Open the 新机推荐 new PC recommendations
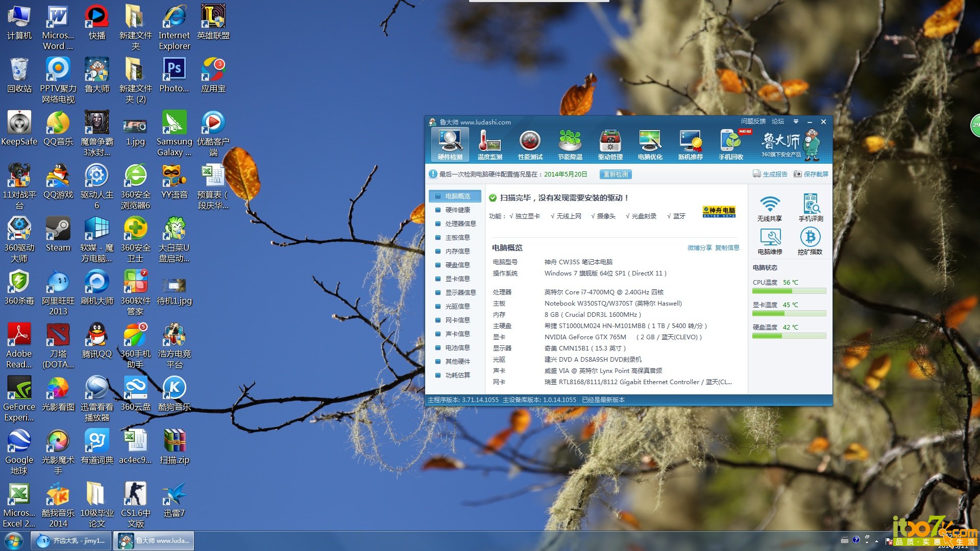980x551 pixels. pyautogui.click(x=691, y=144)
